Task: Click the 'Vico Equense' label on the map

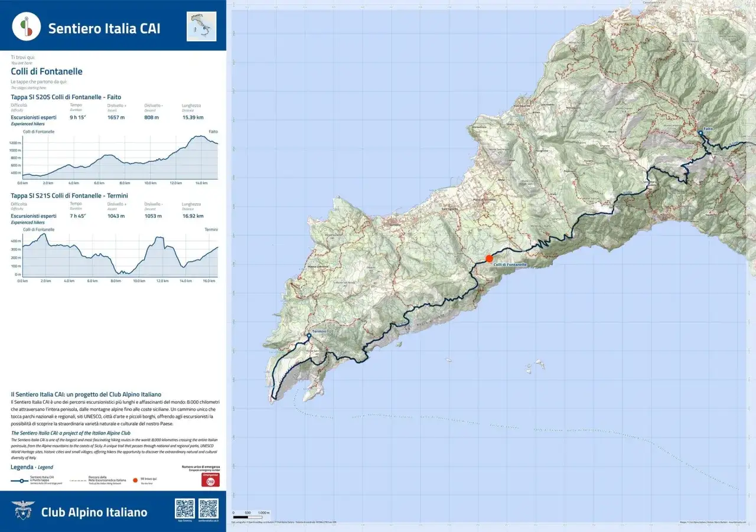Action: point(521,106)
